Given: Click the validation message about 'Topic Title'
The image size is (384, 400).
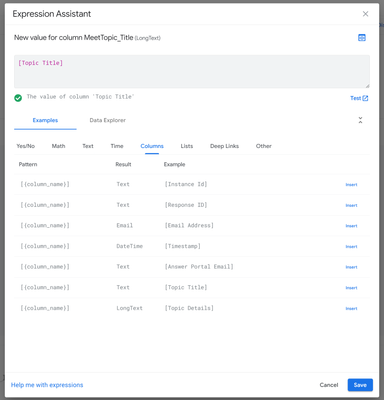Looking at the screenshot, I should (80, 97).
